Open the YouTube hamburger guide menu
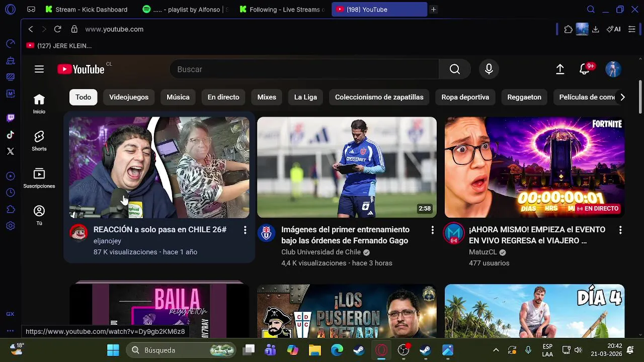The height and width of the screenshot is (362, 644). click(39, 69)
